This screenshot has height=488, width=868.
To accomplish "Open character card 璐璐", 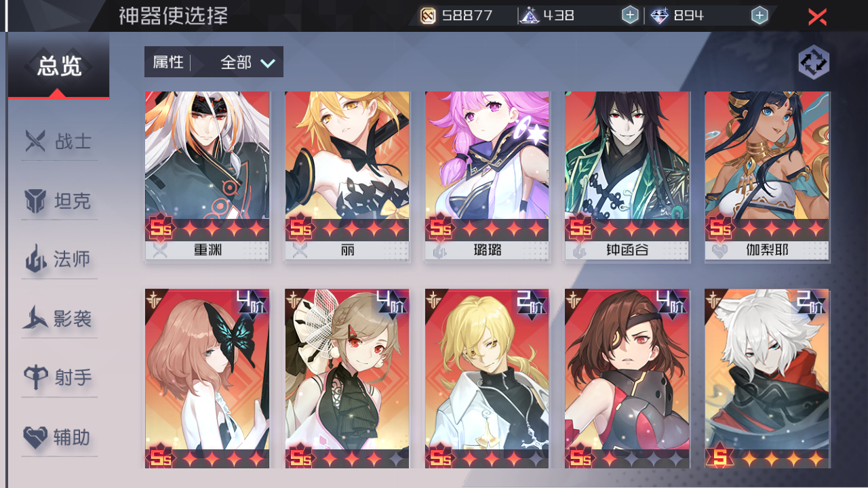I will pyautogui.click(x=487, y=176).
